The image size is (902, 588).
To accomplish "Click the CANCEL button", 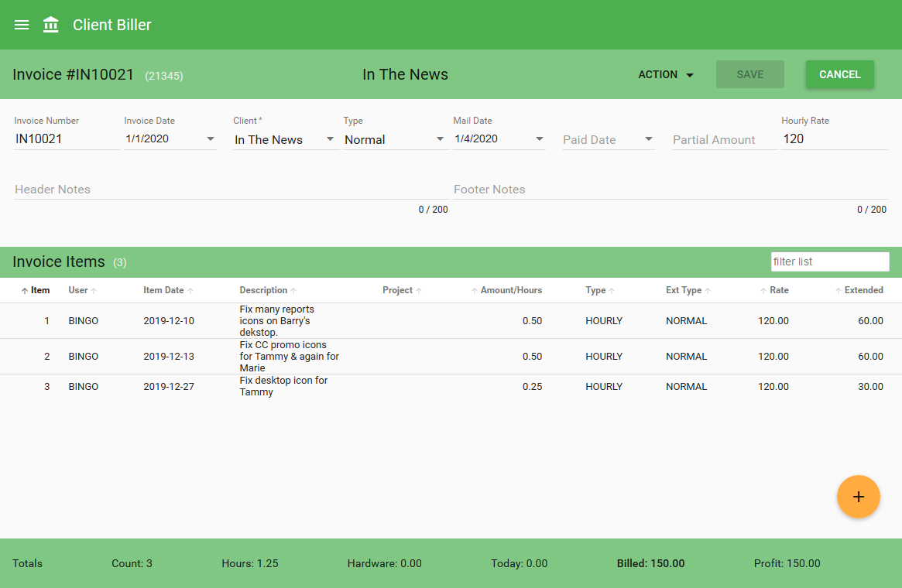I will click(839, 74).
